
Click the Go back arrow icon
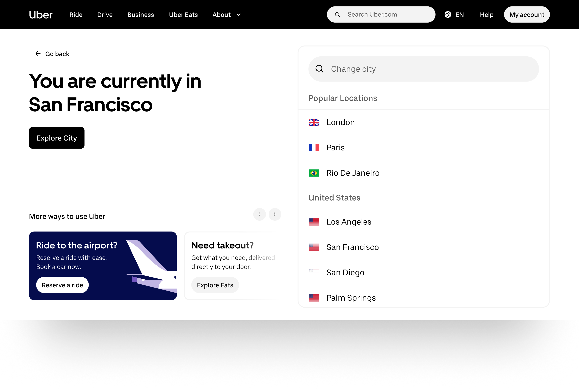tap(38, 54)
